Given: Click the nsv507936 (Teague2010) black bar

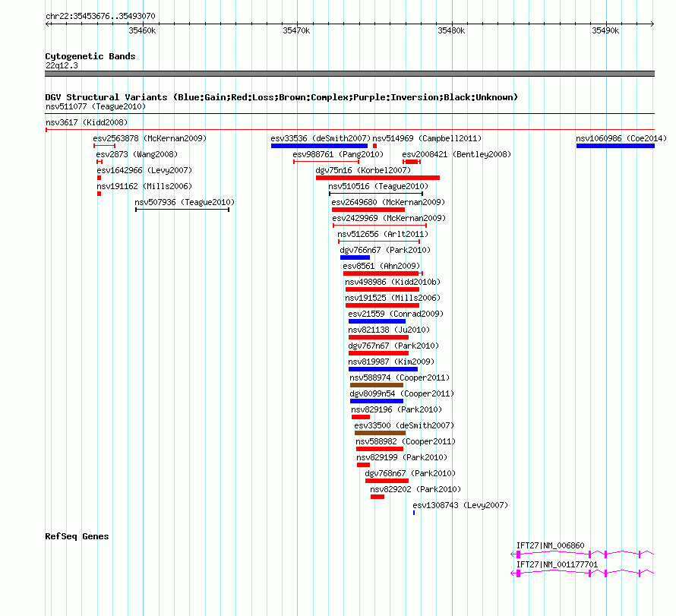Looking at the screenshot, I should (x=182, y=210).
